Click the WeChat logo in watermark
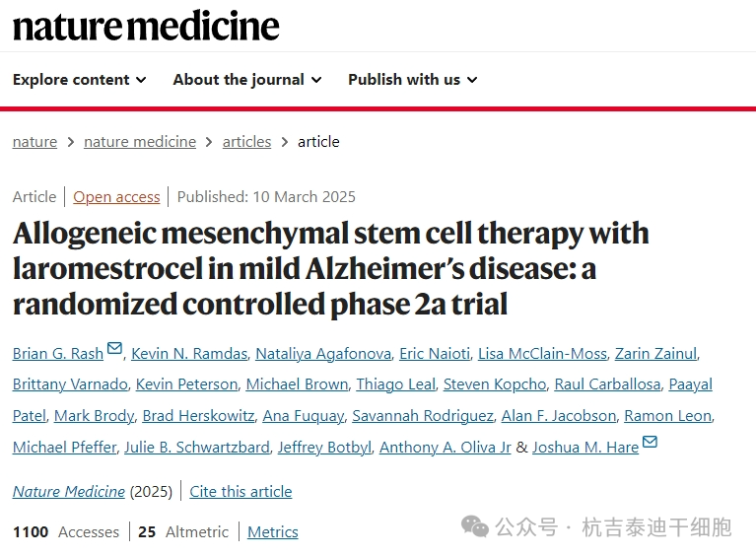 click(x=475, y=526)
